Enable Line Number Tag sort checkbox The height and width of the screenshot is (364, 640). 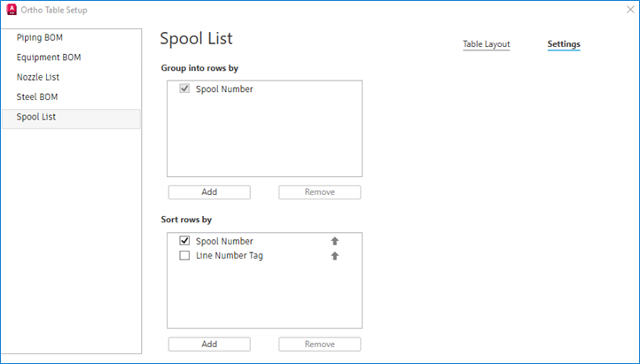click(184, 256)
